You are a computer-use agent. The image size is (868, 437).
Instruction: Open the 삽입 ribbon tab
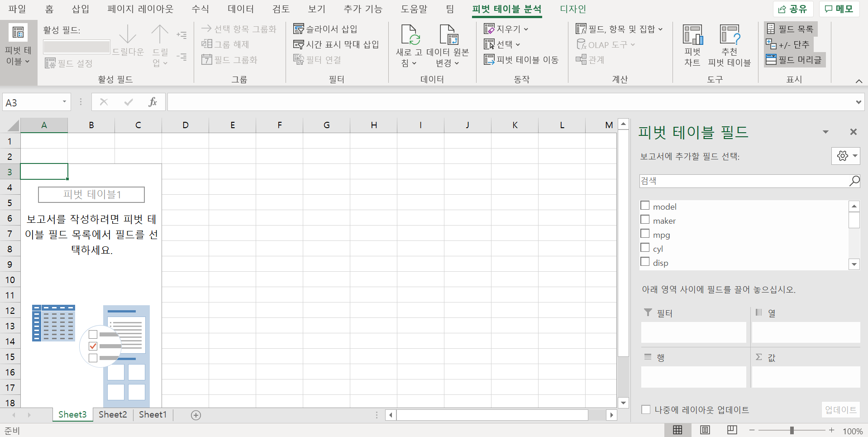81,9
